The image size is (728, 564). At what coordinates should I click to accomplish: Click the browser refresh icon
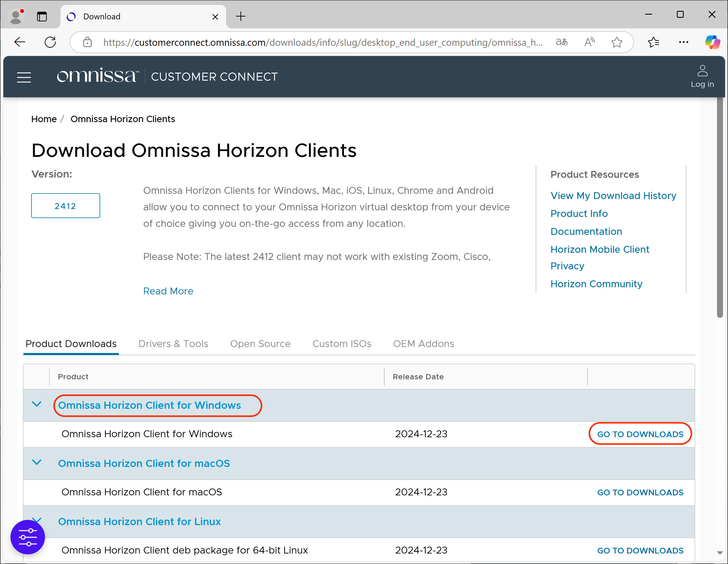[x=50, y=42]
